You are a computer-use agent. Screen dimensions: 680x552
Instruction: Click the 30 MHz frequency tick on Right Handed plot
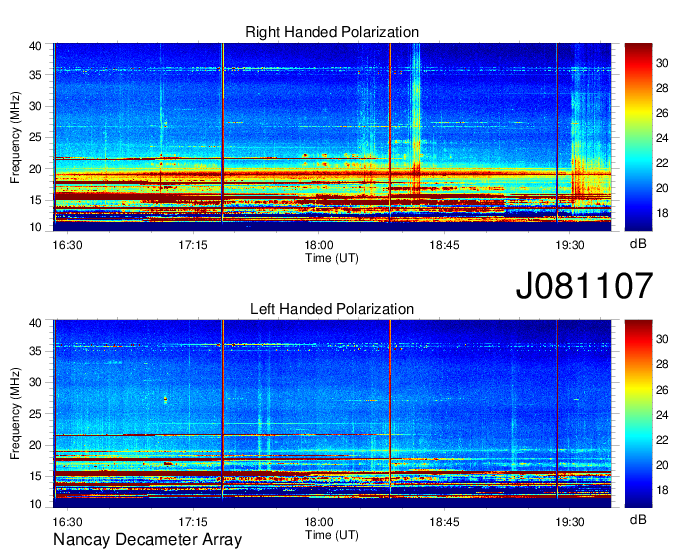tap(36, 107)
